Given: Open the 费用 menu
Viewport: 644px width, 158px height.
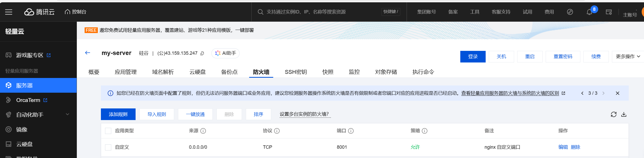Looking at the screenshot, I should tap(549, 12).
